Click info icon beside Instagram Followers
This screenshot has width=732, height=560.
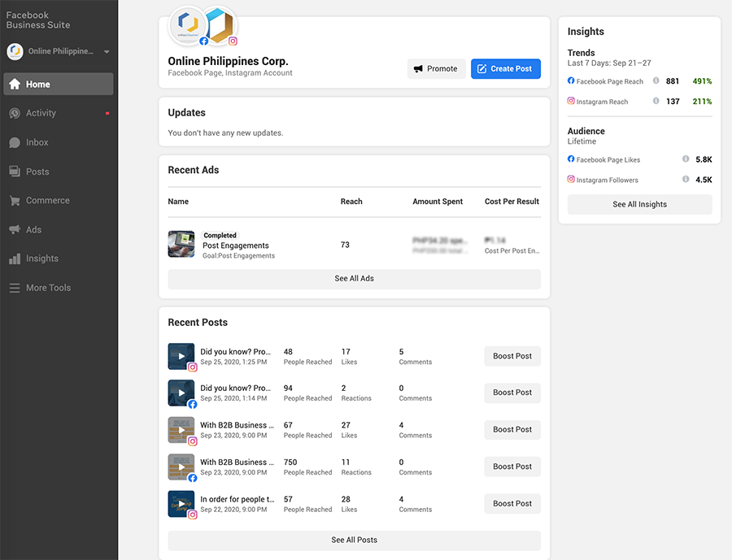[x=686, y=180]
